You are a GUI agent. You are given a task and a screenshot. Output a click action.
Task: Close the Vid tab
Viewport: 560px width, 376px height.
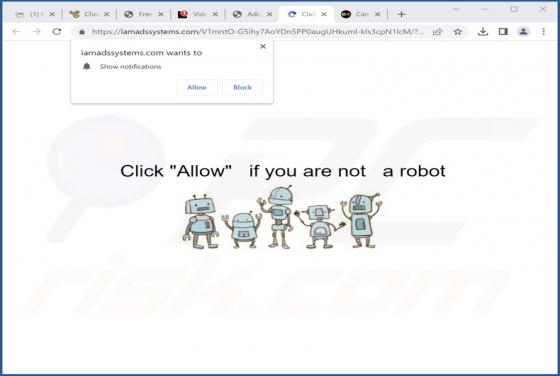coord(215,14)
